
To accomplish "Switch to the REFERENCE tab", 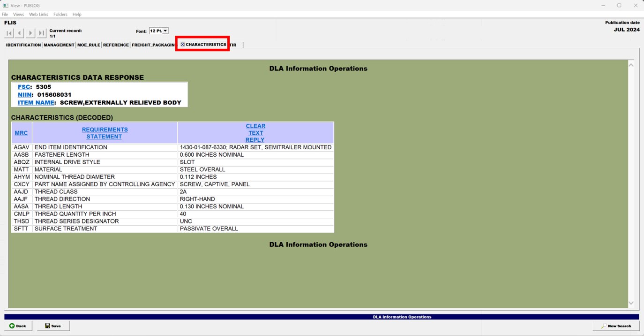I will [x=116, y=45].
